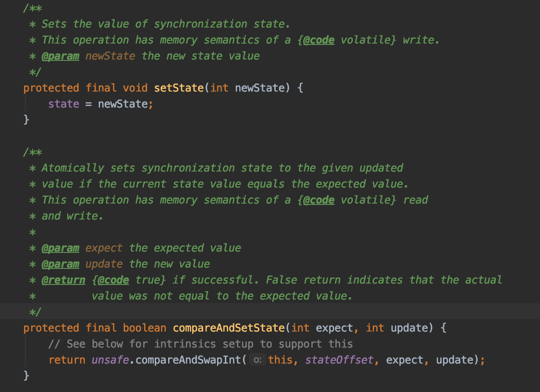Click the @param tag before 'expect'

pos(60,248)
